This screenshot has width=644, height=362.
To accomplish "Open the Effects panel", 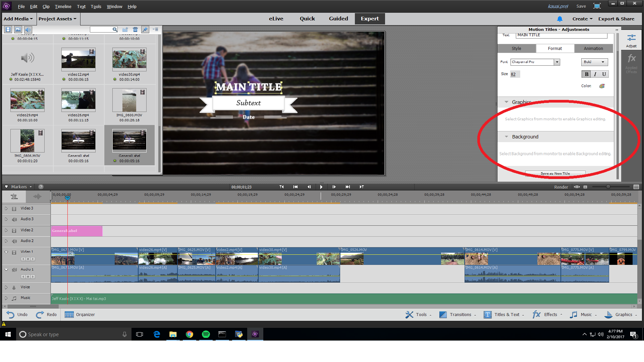I will [547, 315].
